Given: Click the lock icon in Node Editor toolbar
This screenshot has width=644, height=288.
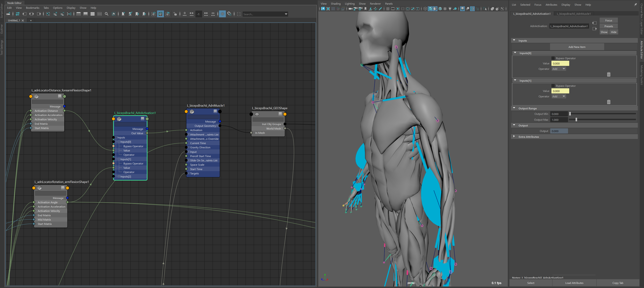Looking at the screenshot, I should pyautogui.click(x=175, y=14).
